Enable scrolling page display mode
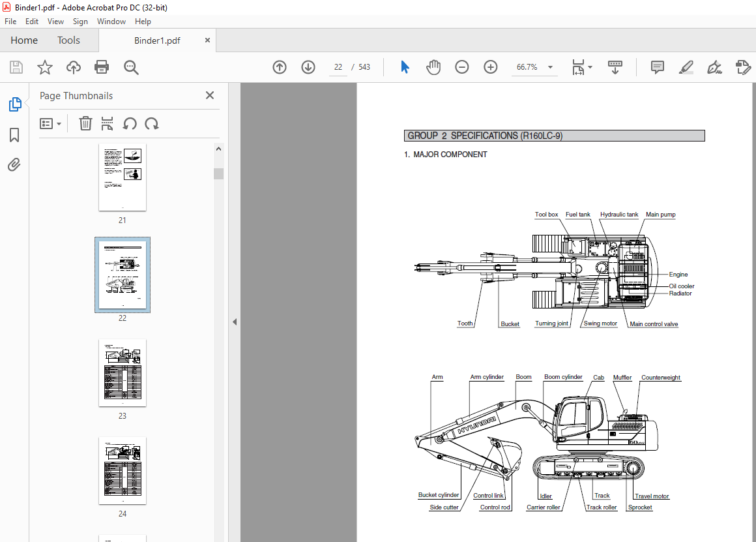The width and height of the screenshot is (756, 542). pyautogui.click(x=615, y=67)
